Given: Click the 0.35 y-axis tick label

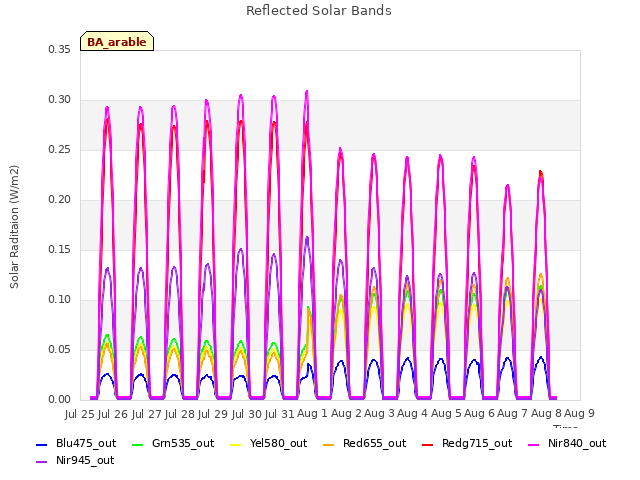Looking at the screenshot, I should click(59, 49).
